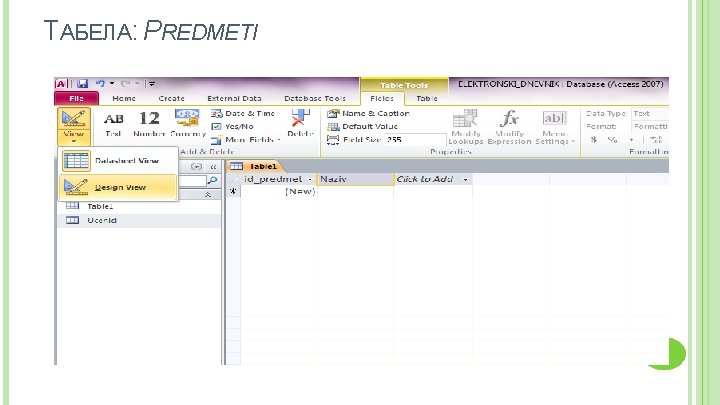Apply currency format with $ icon

(x=594, y=140)
